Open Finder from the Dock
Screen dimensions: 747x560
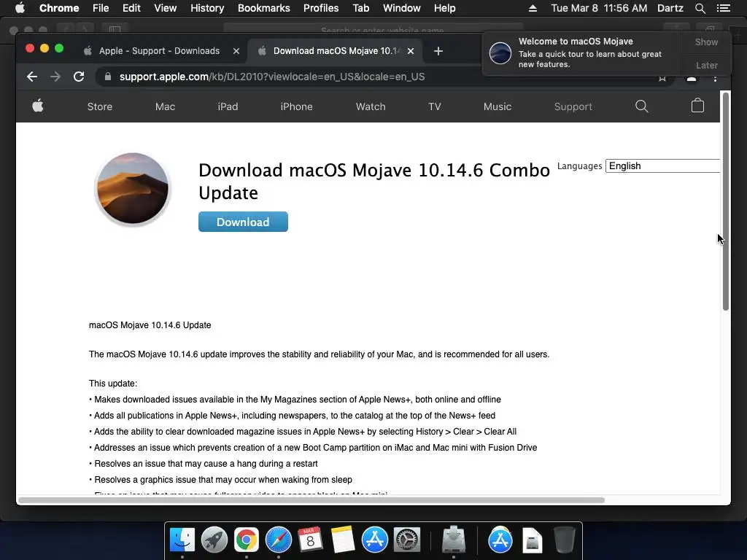(x=182, y=540)
